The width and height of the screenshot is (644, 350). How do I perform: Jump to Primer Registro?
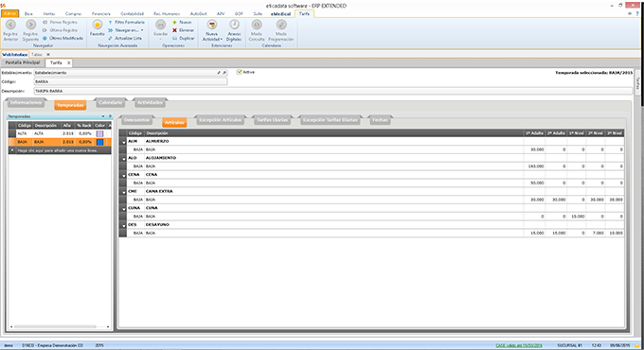click(60, 22)
